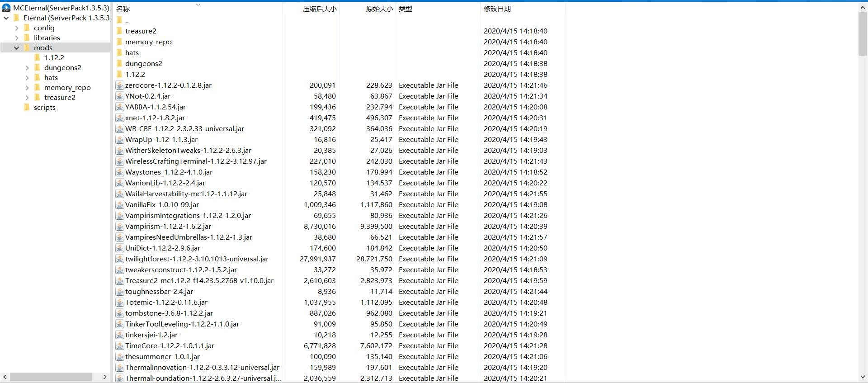Collapse the mods folder in tree

click(x=17, y=47)
